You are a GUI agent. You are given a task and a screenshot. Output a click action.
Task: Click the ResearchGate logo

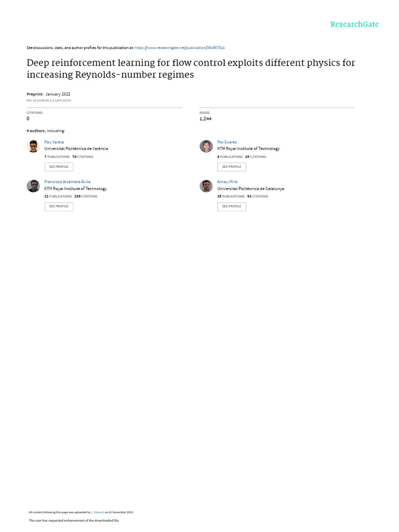pyautogui.click(x=355, y=24)
